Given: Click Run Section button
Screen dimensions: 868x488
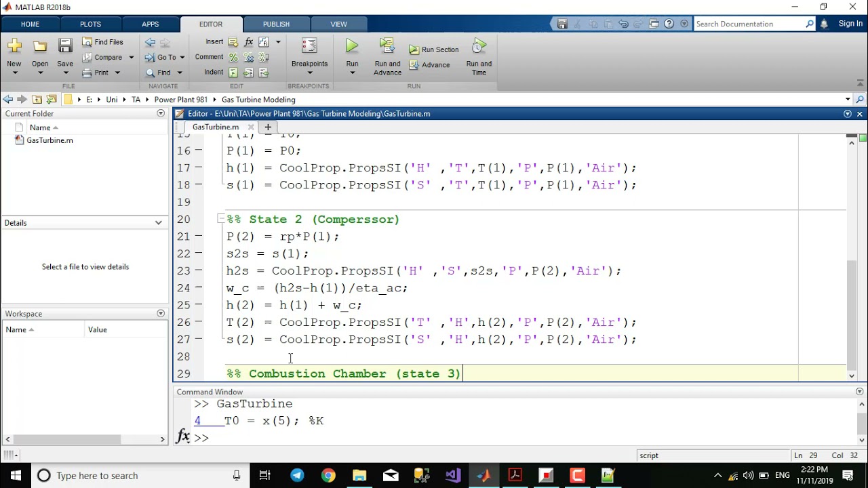Looking at the screenshot, I should point(434,49).
